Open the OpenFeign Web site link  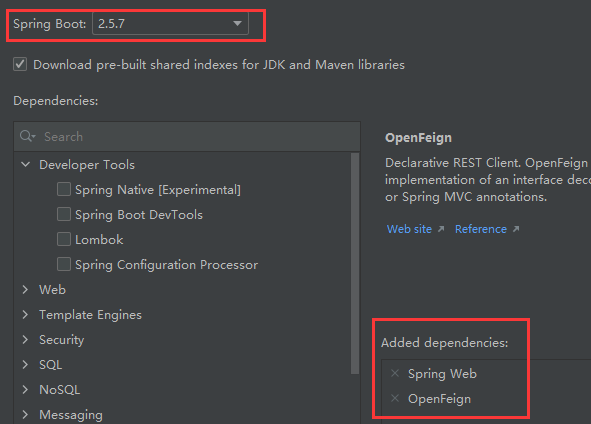[x=409, y=229]
